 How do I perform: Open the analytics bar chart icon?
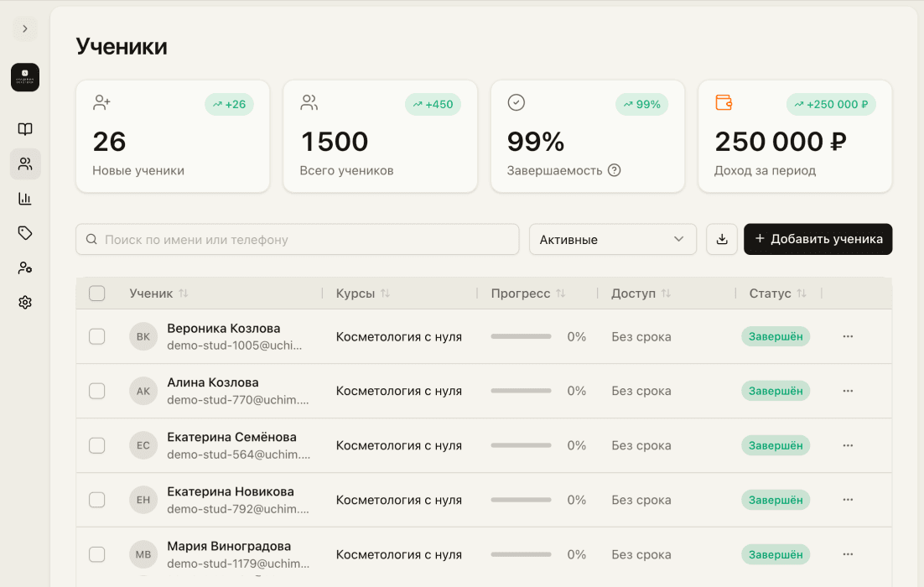(x=25, y=199)
